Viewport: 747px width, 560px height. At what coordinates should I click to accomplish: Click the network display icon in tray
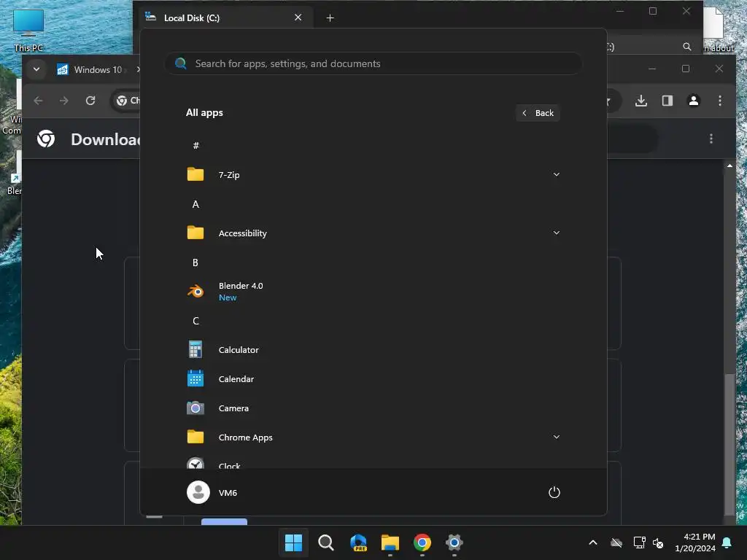point(639,542)
